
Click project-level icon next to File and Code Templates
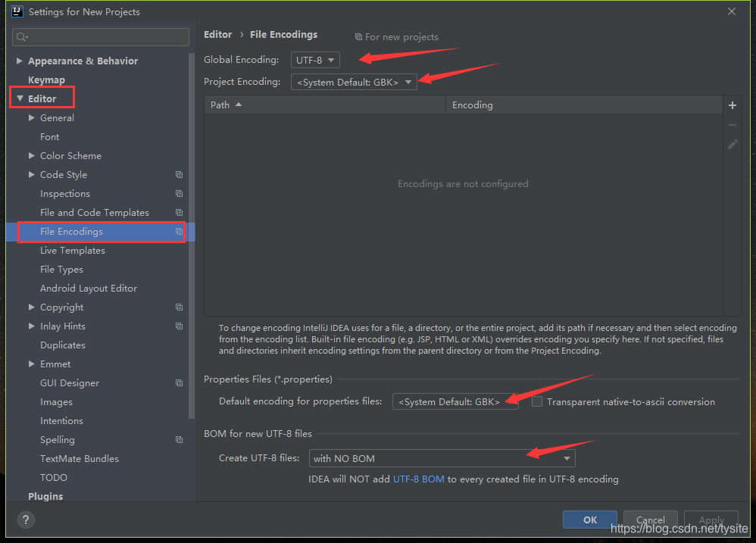(x=179, y=213)
